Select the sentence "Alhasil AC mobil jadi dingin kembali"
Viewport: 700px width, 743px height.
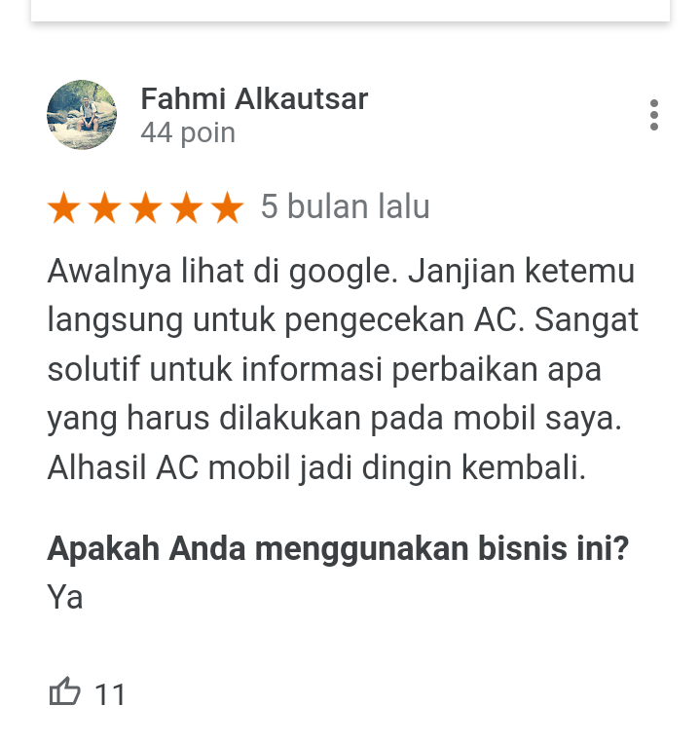tap(316, 468)
